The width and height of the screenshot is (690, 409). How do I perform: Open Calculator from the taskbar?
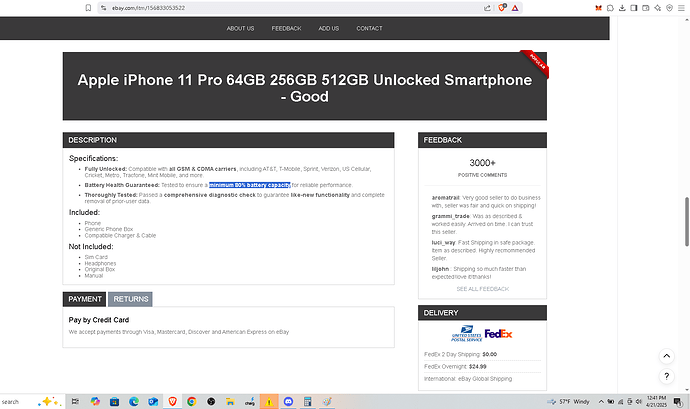point(308,402)
